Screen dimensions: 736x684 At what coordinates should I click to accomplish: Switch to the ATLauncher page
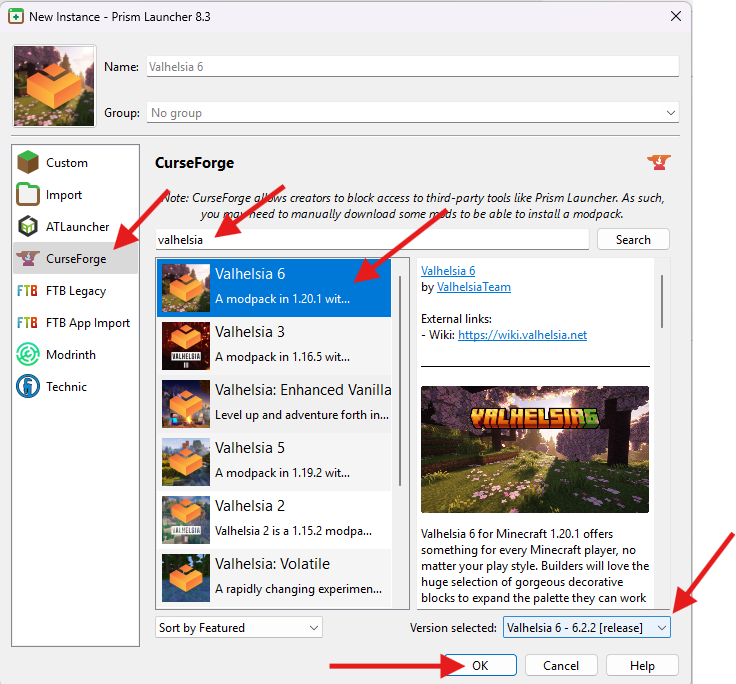pyautogui.click(x=75, y=226)
